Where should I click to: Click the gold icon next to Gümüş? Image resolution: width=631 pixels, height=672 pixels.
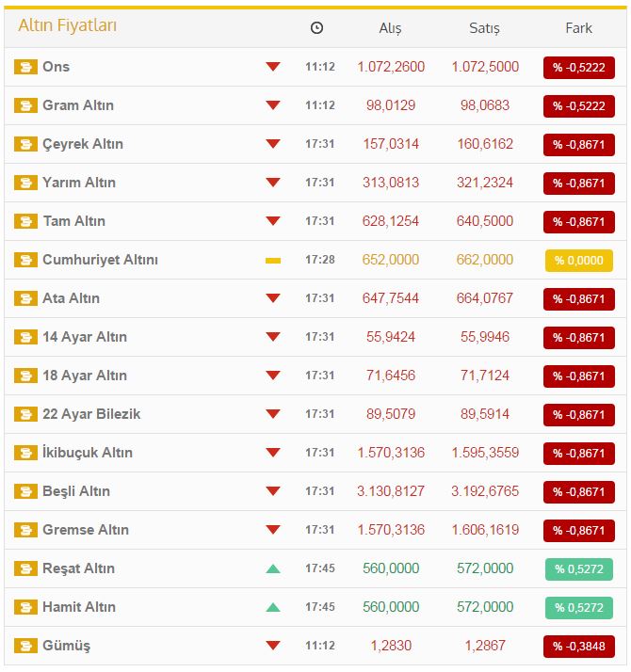(x=25, y=646)
